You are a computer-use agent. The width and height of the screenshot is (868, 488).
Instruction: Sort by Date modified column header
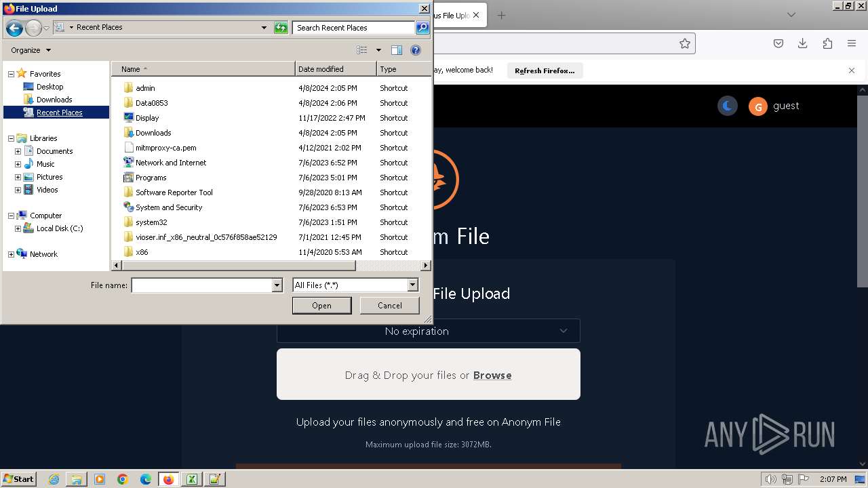pos(336,69)
